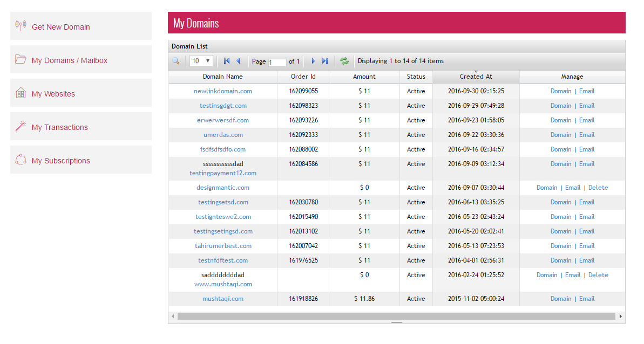Go to next page arrow
This screenshot has height=344, width=644.
(313, 61)
